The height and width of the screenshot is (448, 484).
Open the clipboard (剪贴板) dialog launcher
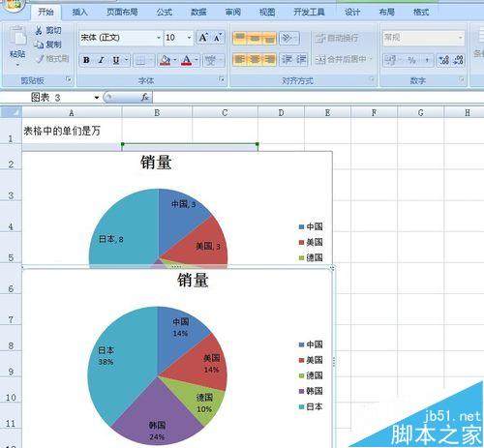(x=68, y=79)
